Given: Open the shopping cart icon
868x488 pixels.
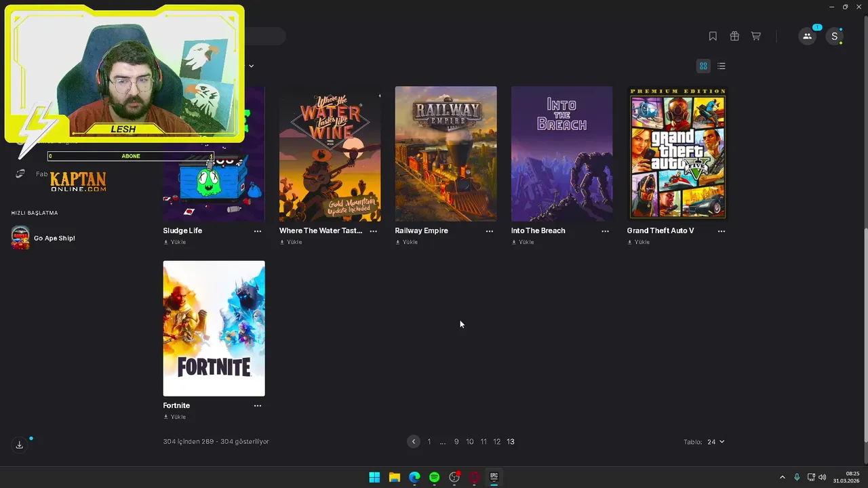Looking at the screenshot, I should [x=756, y=36].
